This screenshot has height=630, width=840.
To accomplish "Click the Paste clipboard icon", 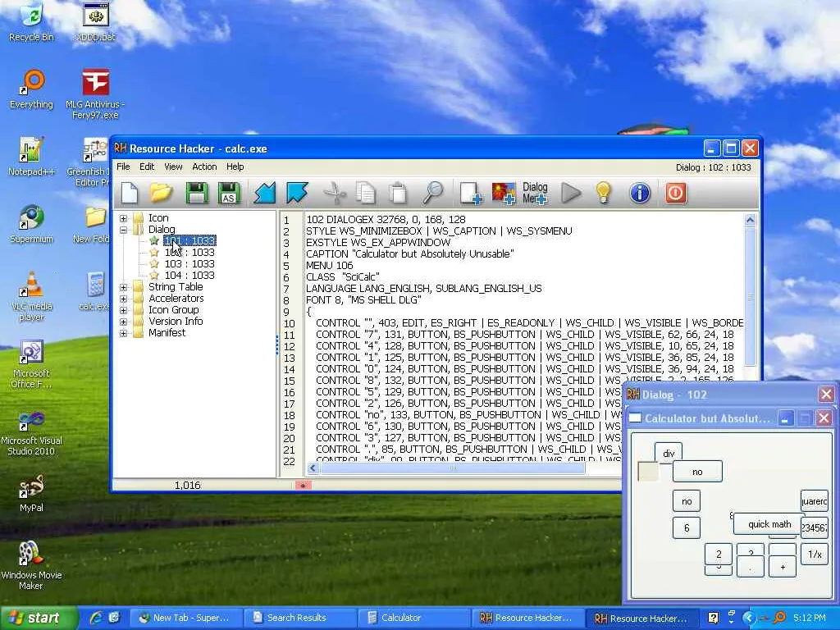I will coord(398,193).
